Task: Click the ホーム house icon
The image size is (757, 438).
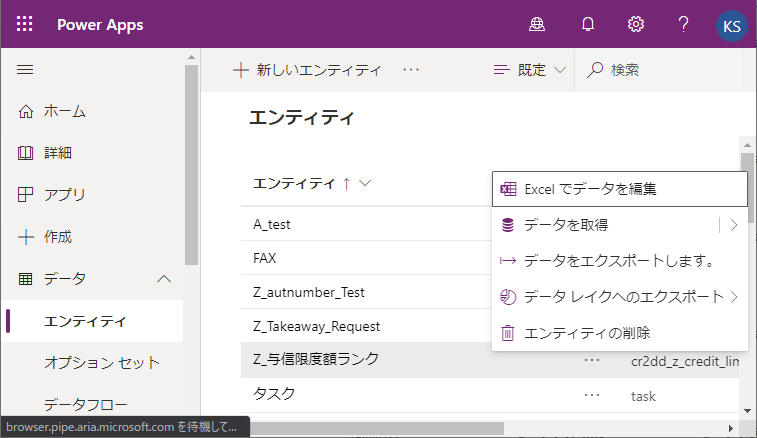Action: coord(26,112)
